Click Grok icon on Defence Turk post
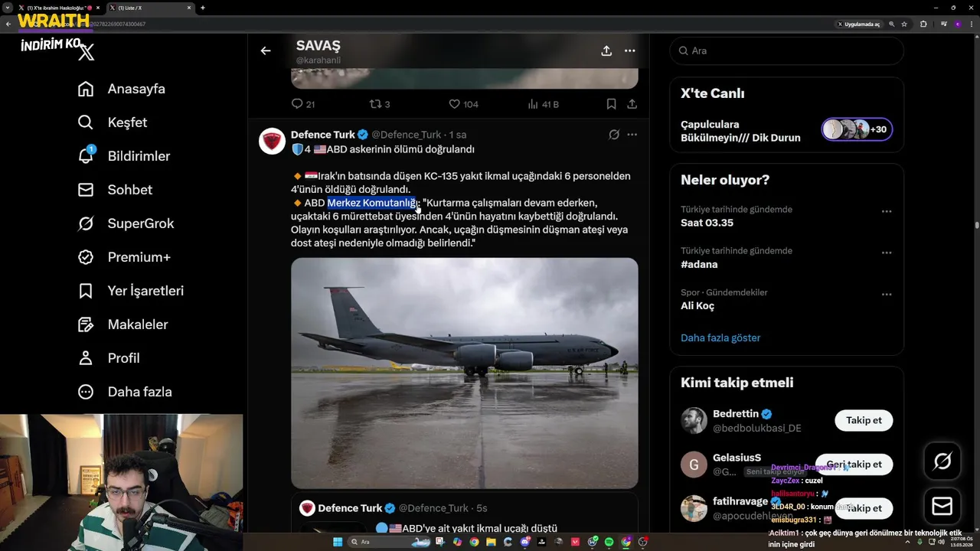Screen dimensions: 980x551 [614, 135]
